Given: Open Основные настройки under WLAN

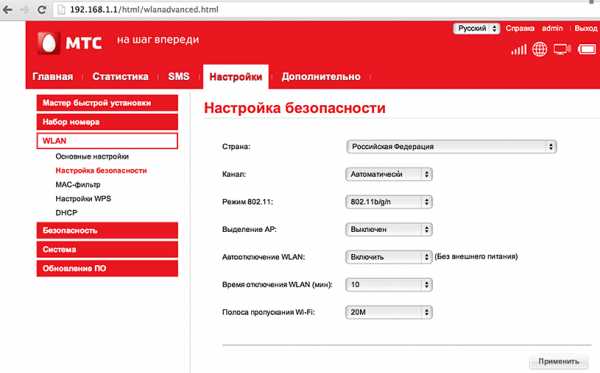Looking at the screenshot, I should click(92, 156).
